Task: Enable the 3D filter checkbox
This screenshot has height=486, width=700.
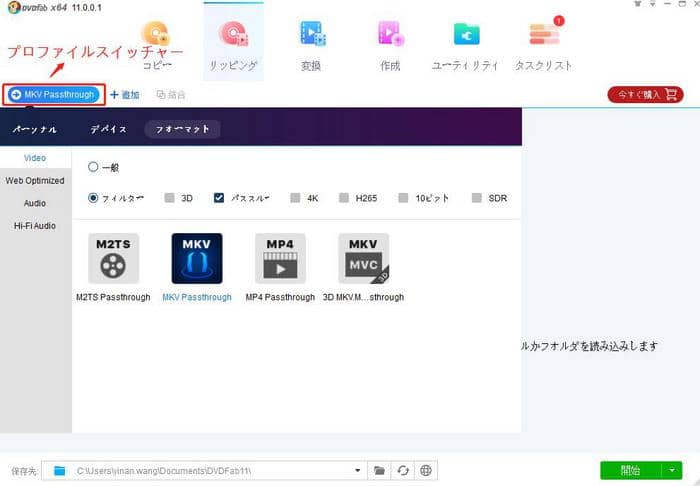Action: click(170, 198)
